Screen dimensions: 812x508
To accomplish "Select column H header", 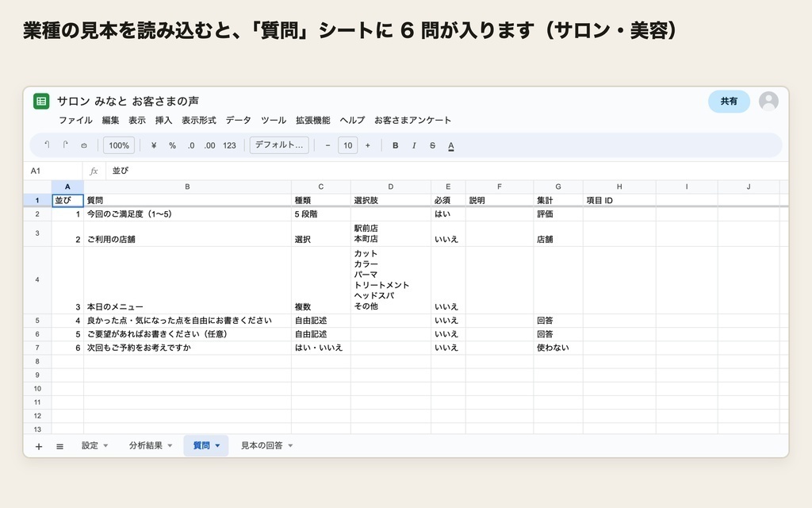I will 619,187.
